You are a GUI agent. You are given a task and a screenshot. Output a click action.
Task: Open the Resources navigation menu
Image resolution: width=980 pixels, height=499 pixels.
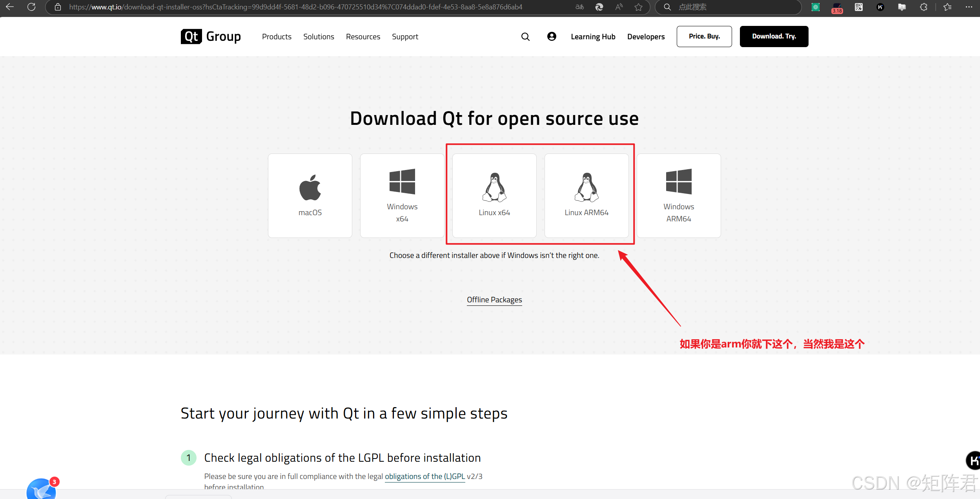pos(363,37)
